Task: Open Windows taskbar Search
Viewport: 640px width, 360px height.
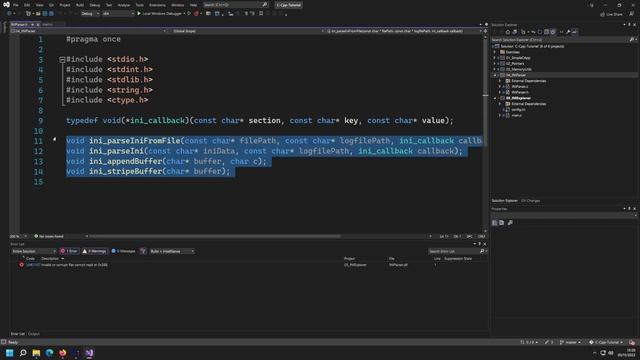Action: tap(23, 353)
